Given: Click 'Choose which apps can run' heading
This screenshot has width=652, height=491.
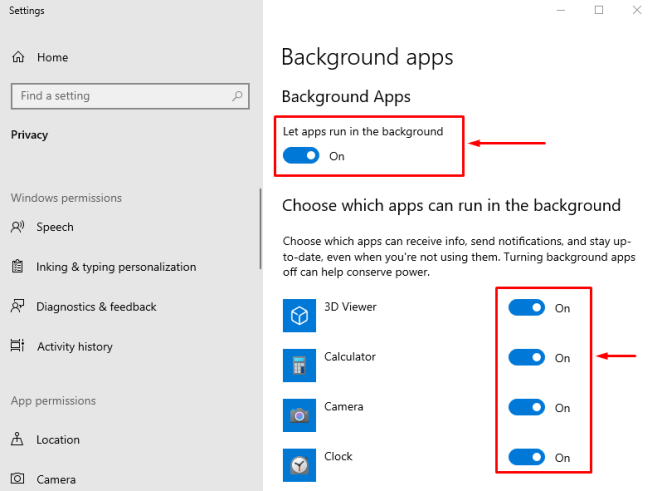Looking at the screenshot, I should (x=451, y=206).
